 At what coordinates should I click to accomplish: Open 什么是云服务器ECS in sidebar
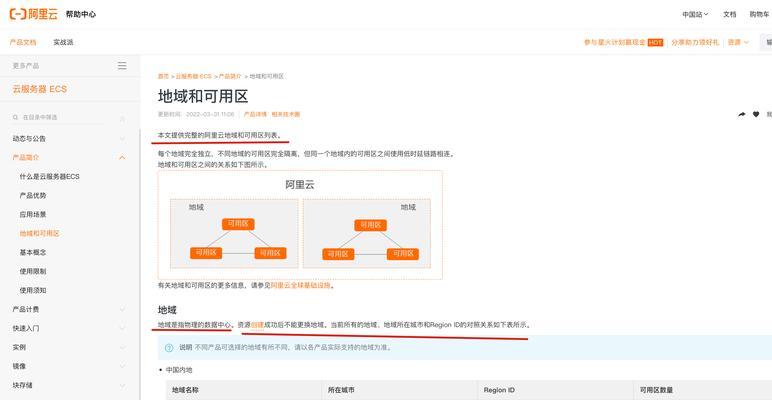49,176
